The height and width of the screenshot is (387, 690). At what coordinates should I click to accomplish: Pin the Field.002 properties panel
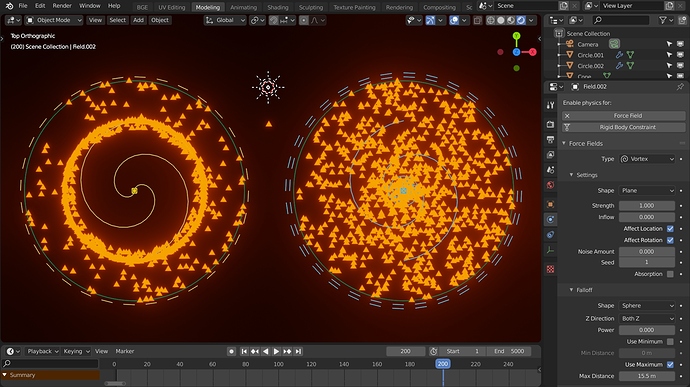tap(680, 87)
